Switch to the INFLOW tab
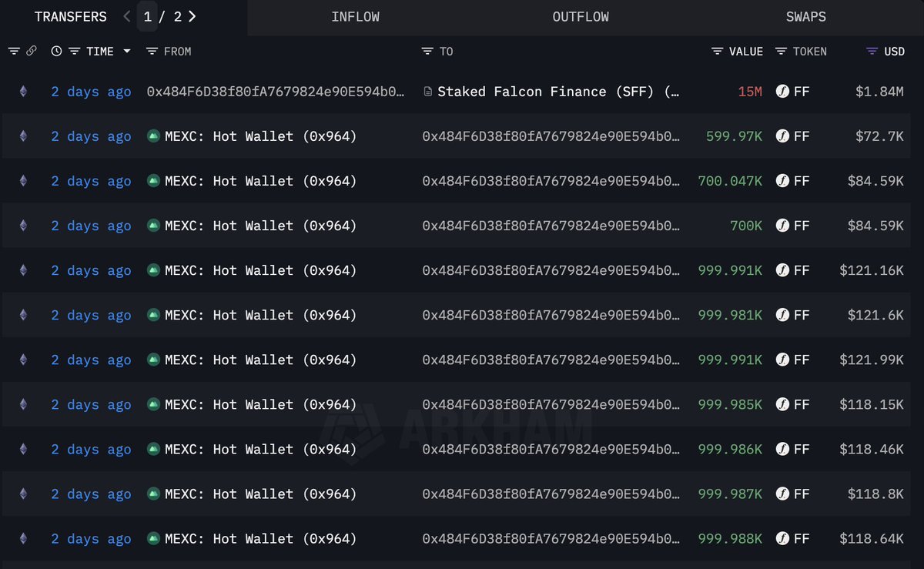The image size is (924, 569). pos(355,17)
